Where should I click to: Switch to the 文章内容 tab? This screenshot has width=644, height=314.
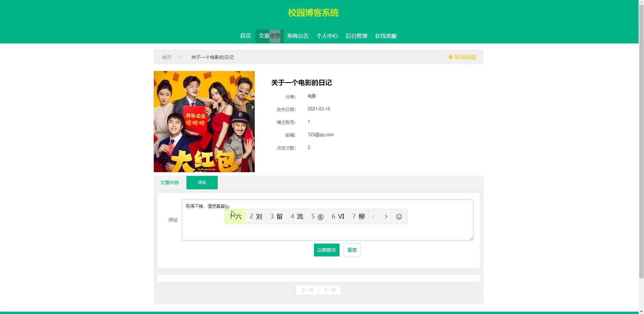(170, 183)
